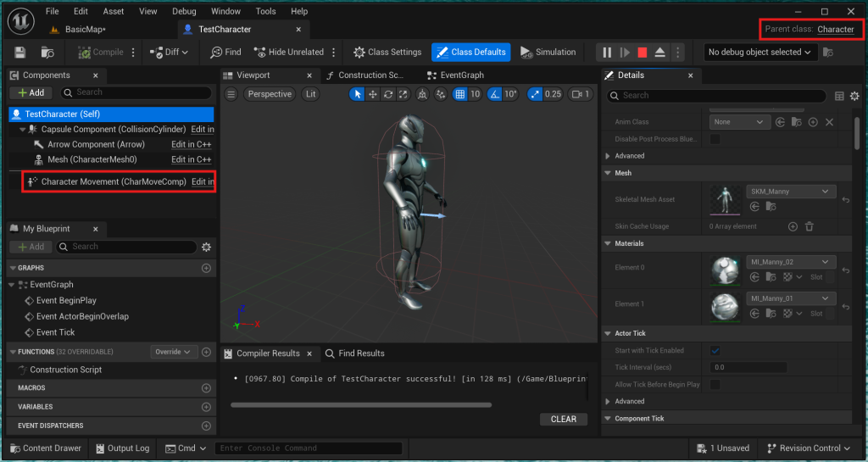The image size is (868, 462).
Task: Switch to the BasicMap tab
Action: click(78, 30)
